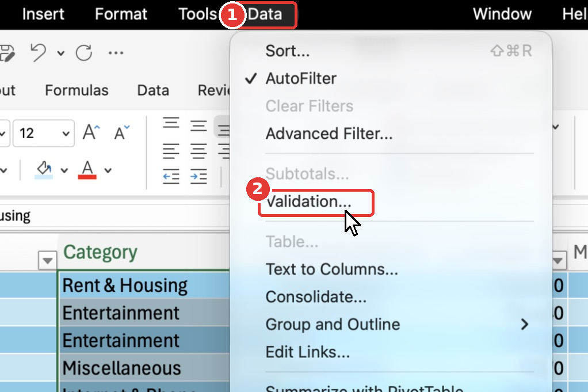Click Decrease Font Size icon
Screen dimensions: 588x392
(122, 132)
